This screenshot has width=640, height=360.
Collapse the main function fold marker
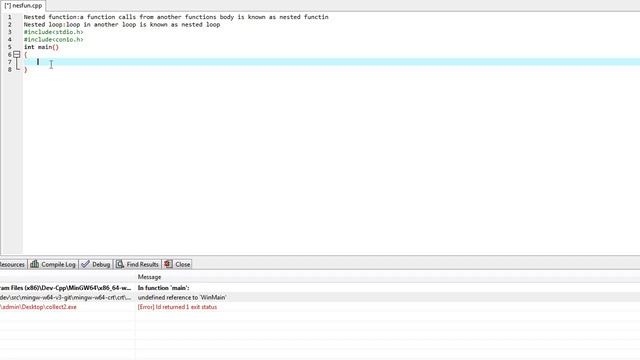(16, 54)
